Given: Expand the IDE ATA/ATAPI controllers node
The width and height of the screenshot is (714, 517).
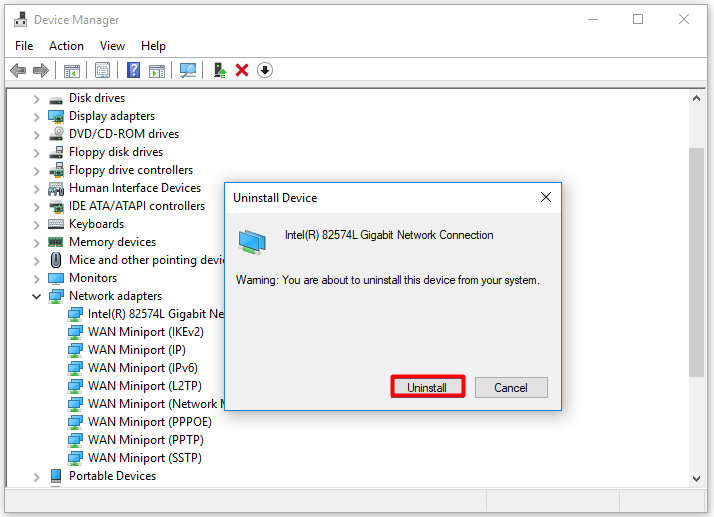Looking at the screenshot, I should coord(36,207).
